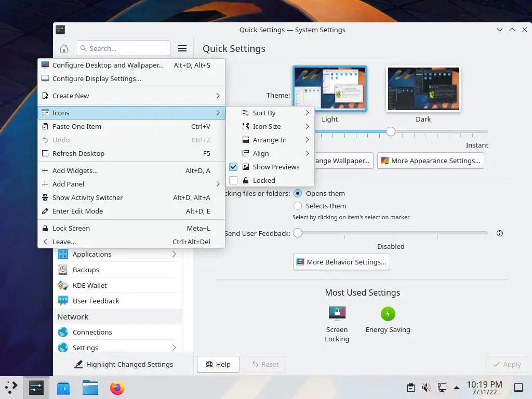
Task: Select Refresh Desktop menu entry
Action: (x=131, y=153)
